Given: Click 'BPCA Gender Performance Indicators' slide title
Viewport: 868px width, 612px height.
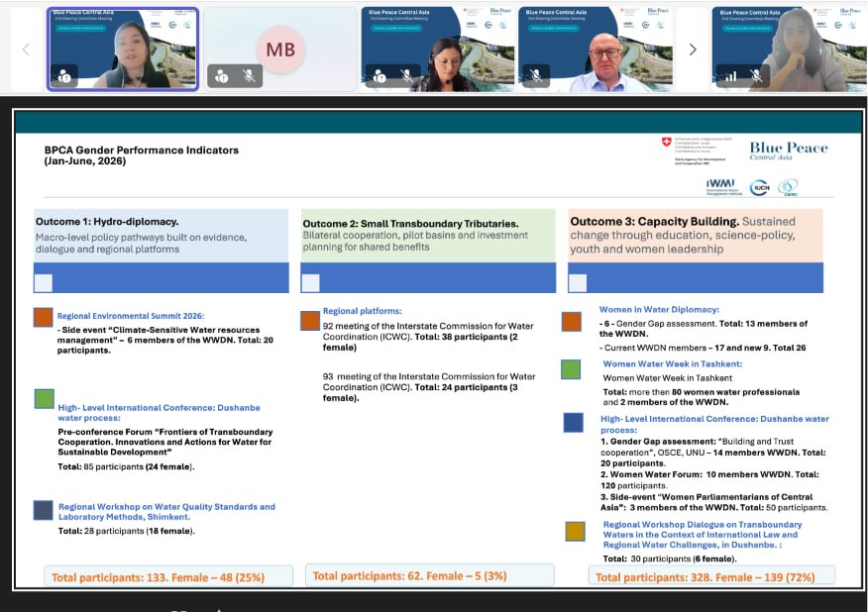Looking at the screenshot, I should point(141,150).
